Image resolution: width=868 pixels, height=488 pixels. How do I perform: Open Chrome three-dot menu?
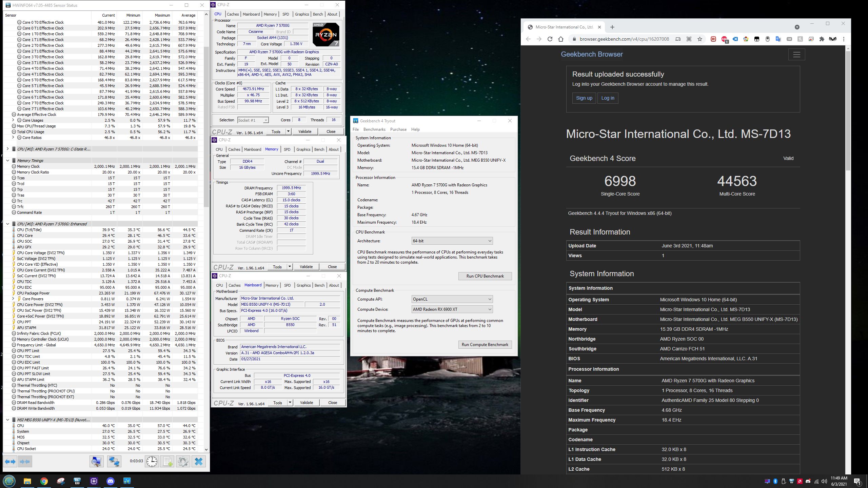click(x=844, y=39)
